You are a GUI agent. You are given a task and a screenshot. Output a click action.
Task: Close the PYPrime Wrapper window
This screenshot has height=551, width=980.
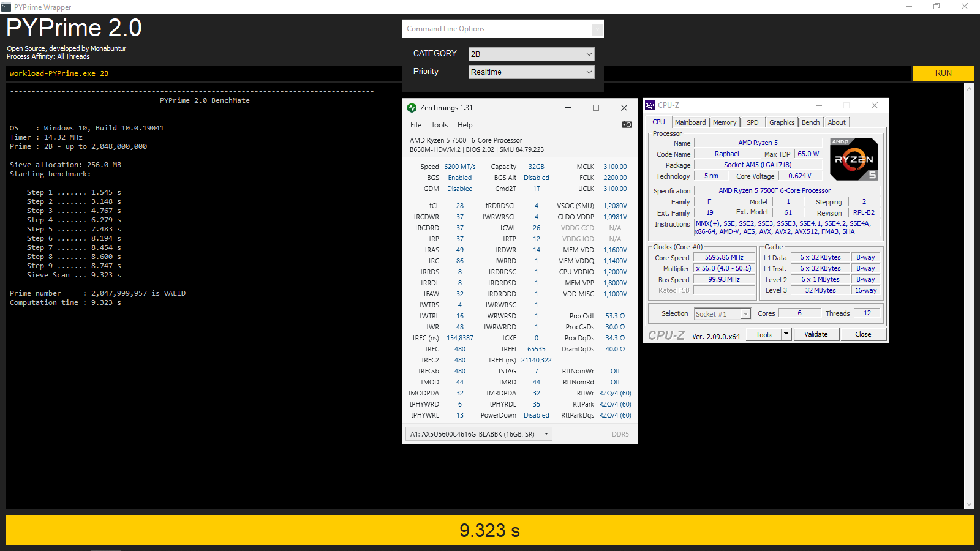[x=965, y=7]
